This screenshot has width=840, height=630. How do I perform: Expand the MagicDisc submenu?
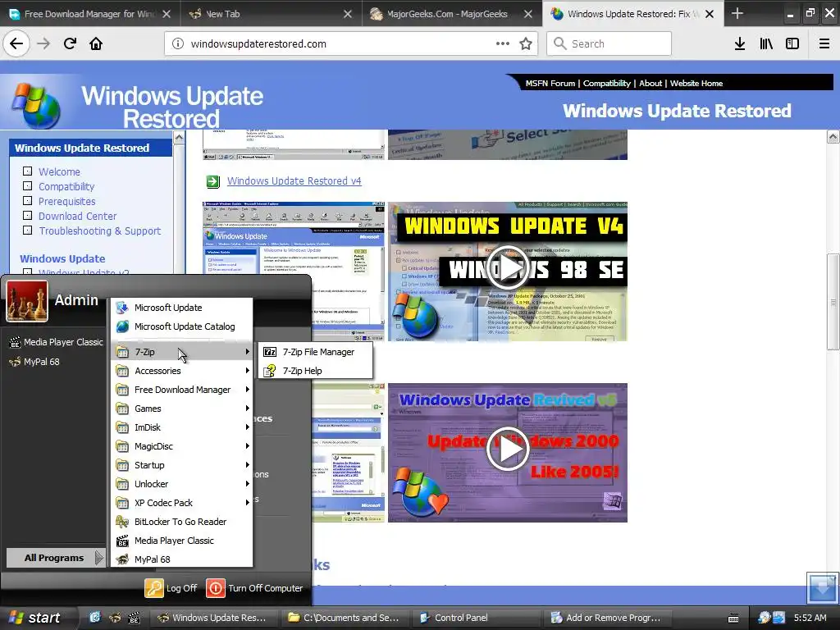click(183, 445)
